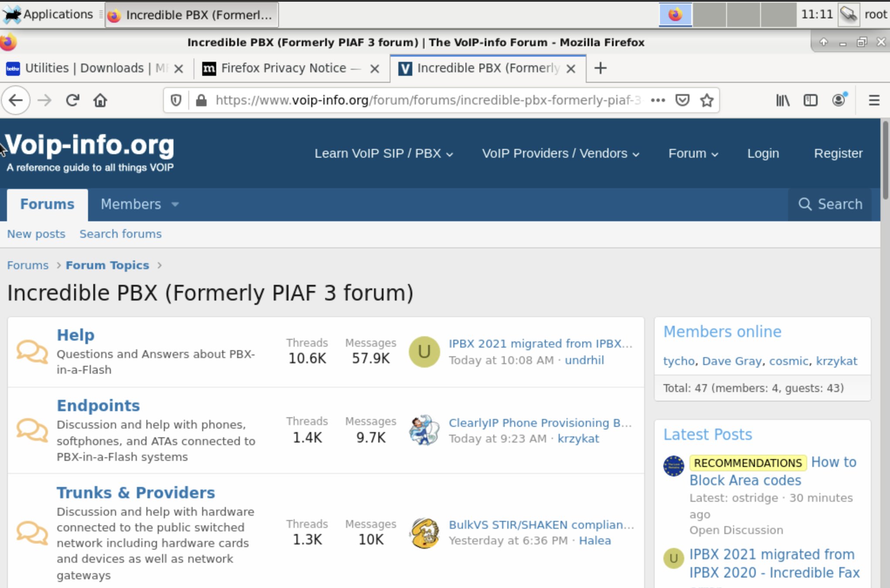Viewport: 890px width, 588px height.
Task: Open BulkVS STIR/SHAKEN thread
Action: coord(541,525)
